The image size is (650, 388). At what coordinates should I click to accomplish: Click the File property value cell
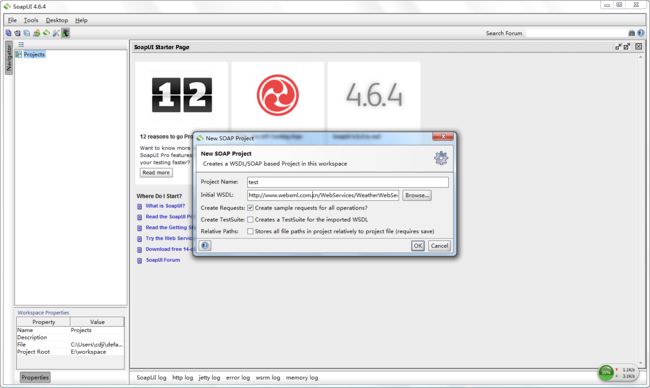click(x=97, y=344)
